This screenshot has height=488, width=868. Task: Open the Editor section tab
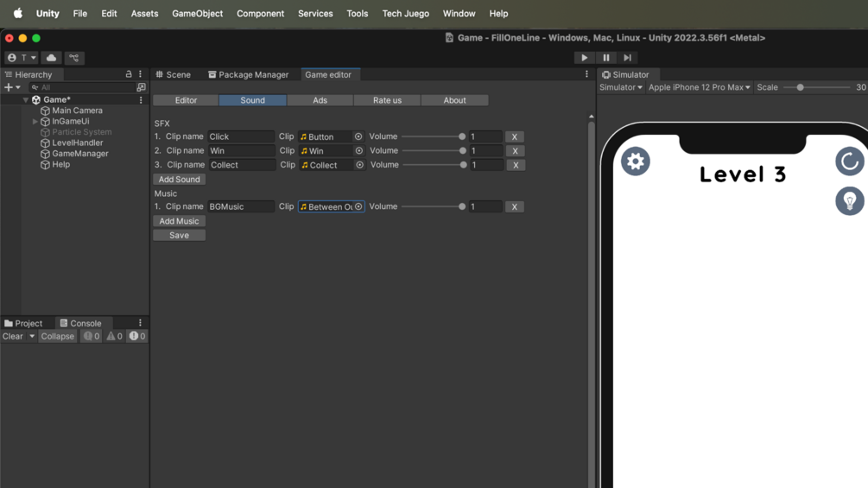pyautogui.click(x=186, y=100)
